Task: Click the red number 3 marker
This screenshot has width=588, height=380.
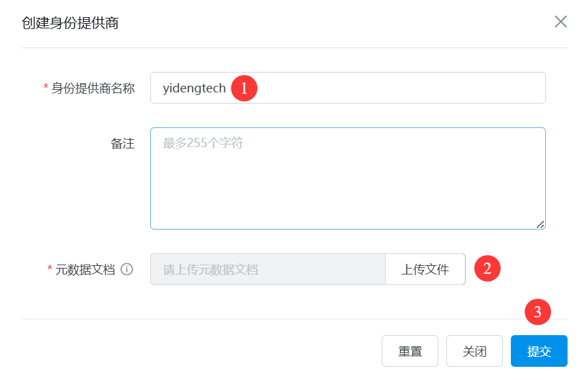Action: click(537, 312)
